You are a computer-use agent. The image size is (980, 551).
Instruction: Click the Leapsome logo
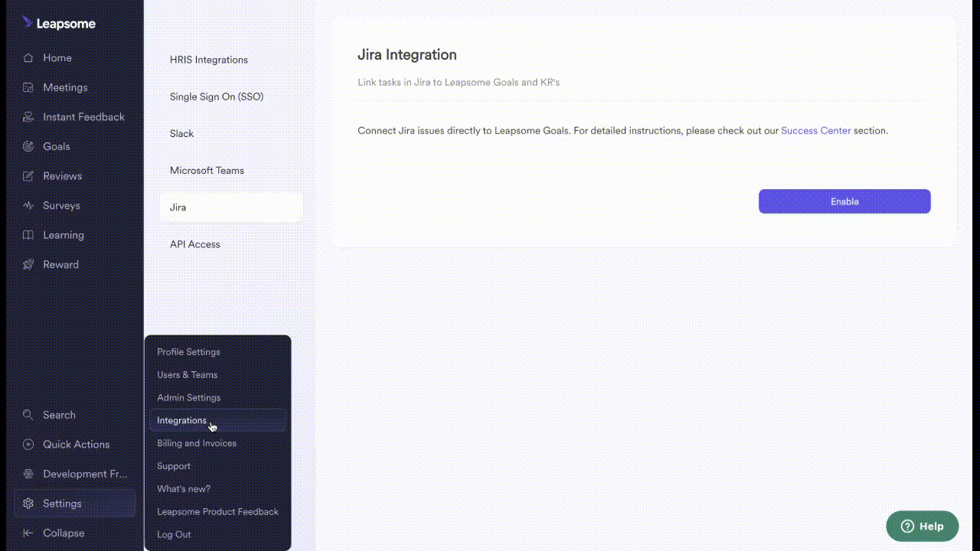coord(59,23)
